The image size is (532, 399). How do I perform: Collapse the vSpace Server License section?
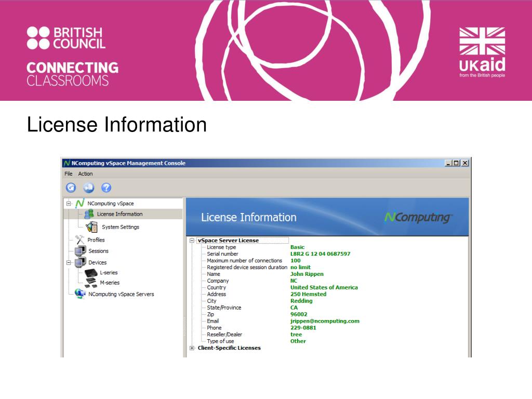point(192,241)
